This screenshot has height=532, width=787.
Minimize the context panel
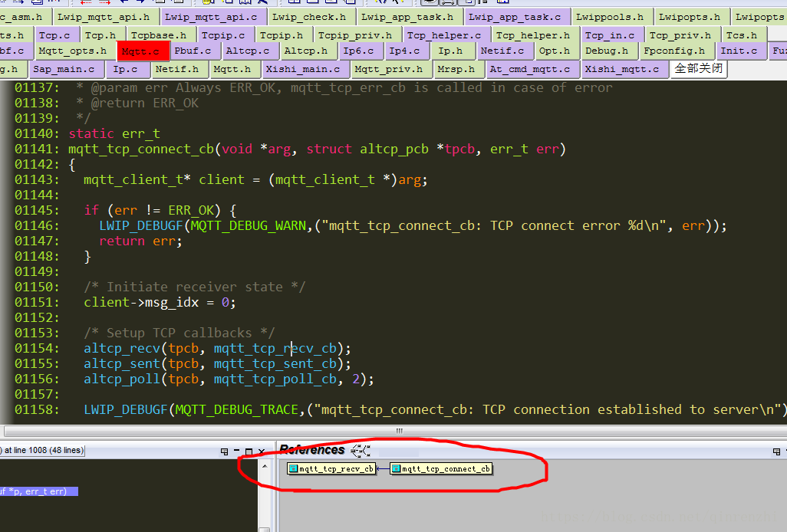click(237, 452)
